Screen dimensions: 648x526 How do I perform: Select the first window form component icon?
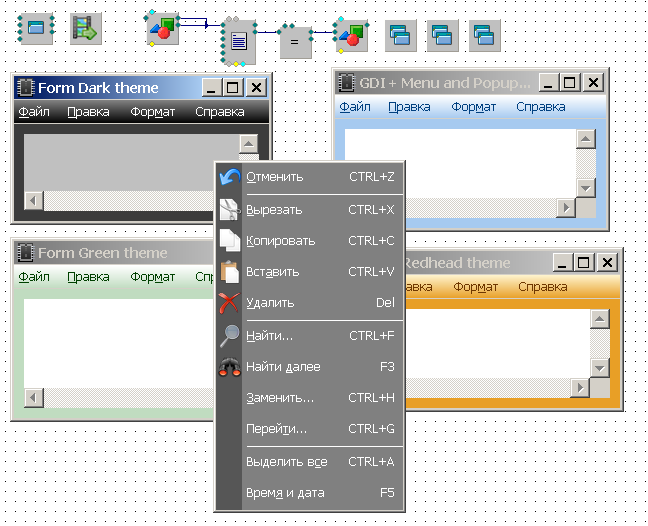click(36, 28)
